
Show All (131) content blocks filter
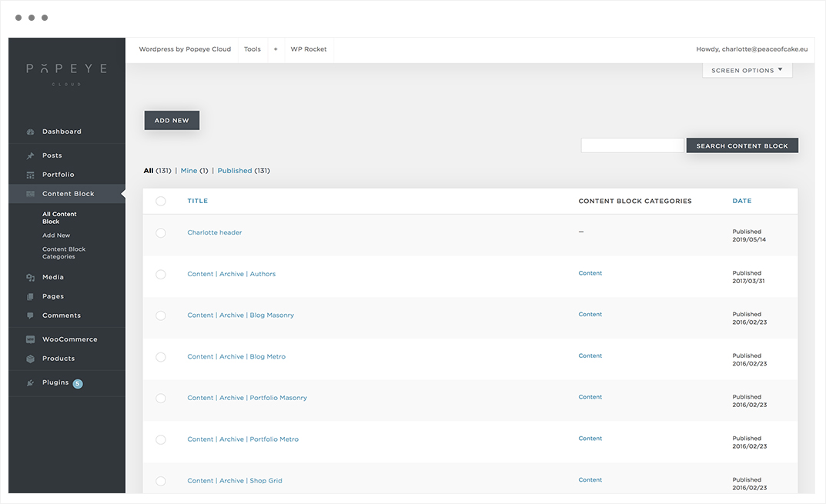pos(158,171)
